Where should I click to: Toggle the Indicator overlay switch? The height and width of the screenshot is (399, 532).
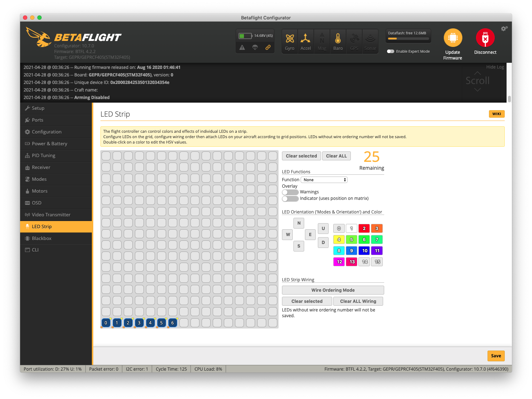click(290, 198)
